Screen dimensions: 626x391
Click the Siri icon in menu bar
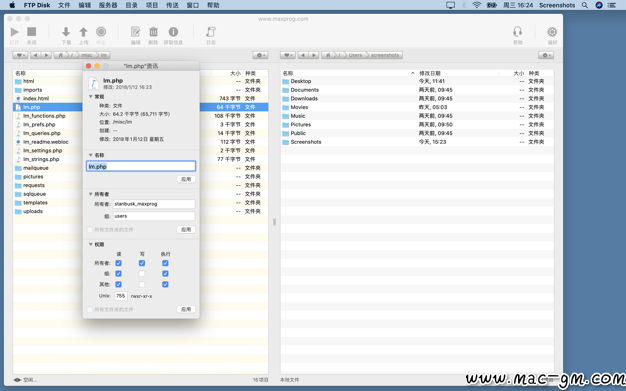click(599, 5)
